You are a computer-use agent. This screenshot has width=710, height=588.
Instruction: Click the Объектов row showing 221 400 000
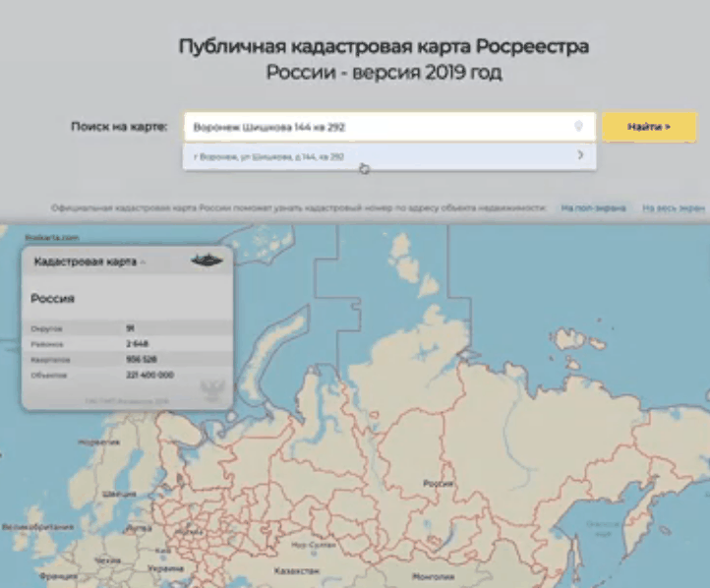126,376
